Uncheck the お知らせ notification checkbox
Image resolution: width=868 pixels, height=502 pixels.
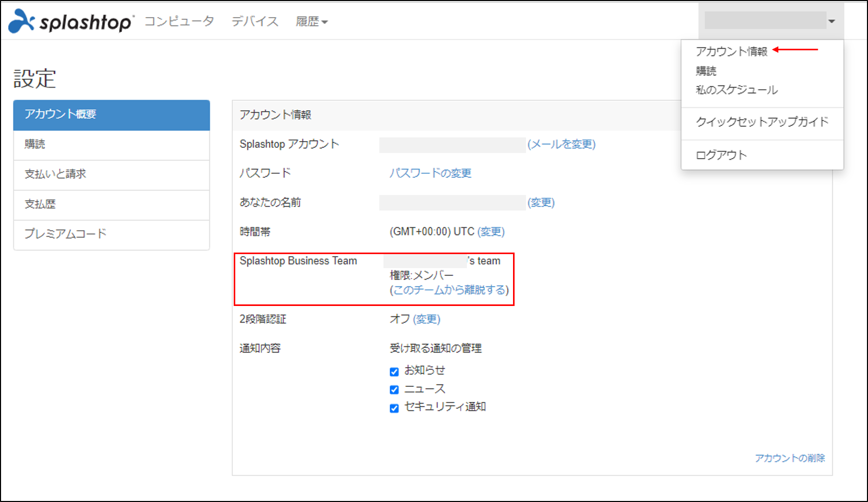(394, 371)
